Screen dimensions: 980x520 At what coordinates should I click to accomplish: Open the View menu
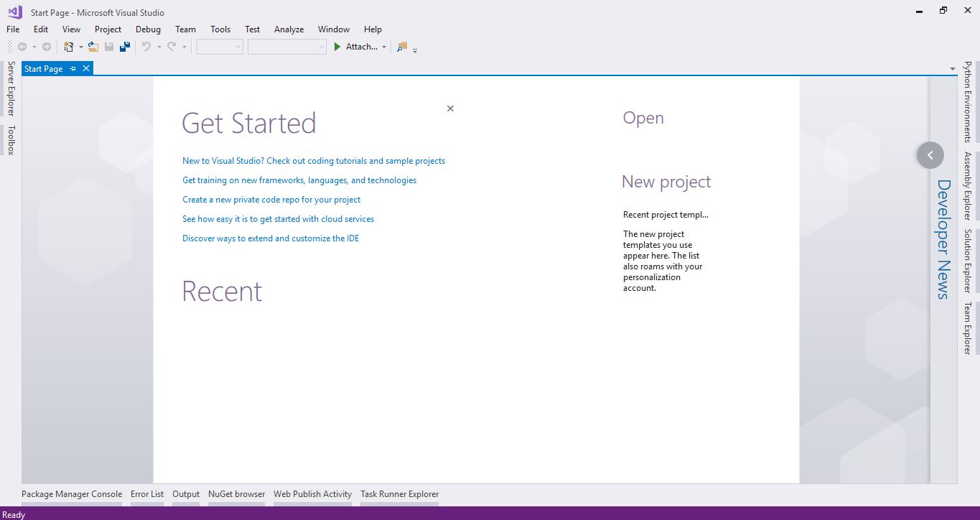pyautogui.click(x=71, y=29)
